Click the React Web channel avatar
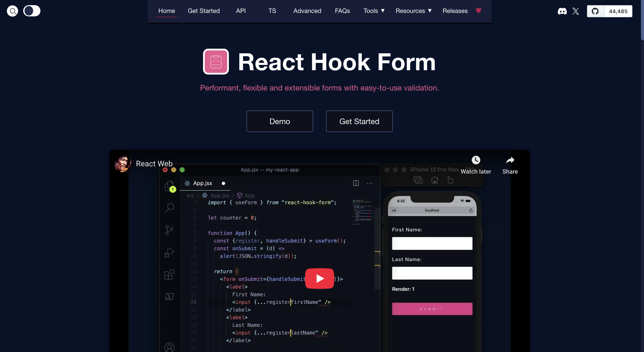Image resolution: width=644 pixels, height=352 pixels. pos(123,164)
